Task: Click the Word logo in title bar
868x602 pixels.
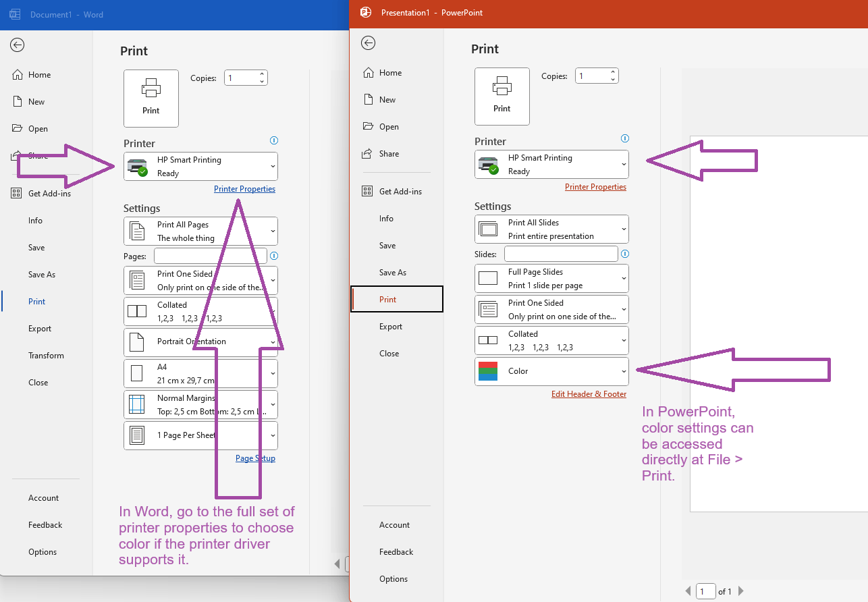Action: pos(15,14)
